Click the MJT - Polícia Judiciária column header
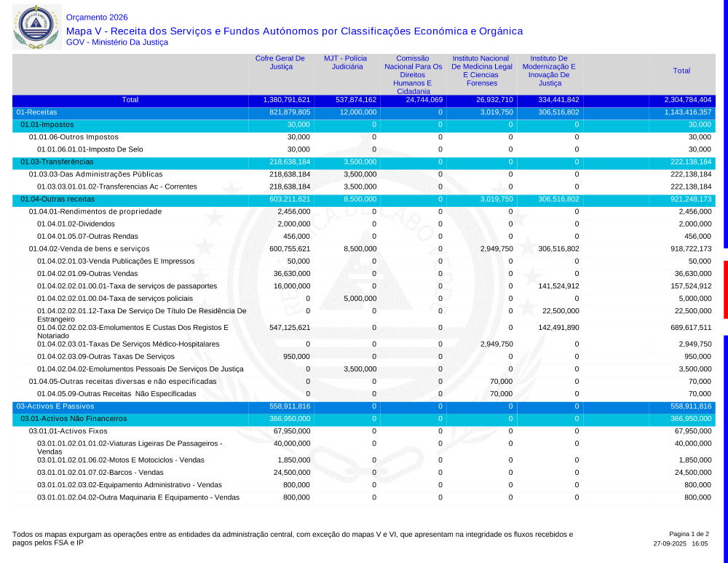 345,63
